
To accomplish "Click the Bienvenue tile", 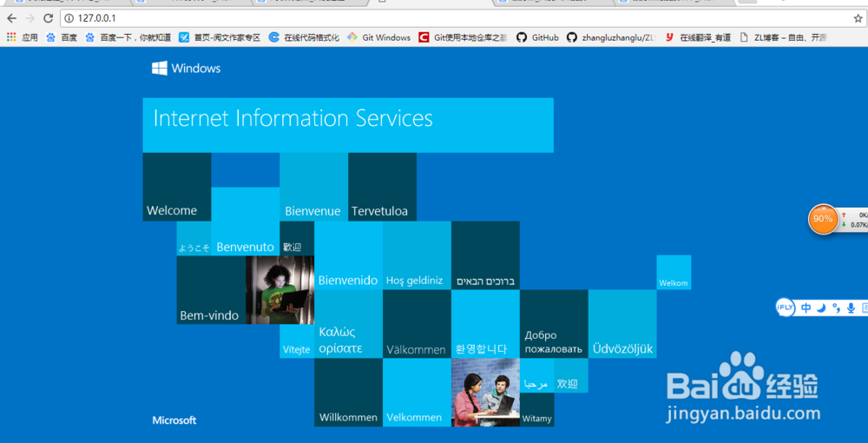I will click(x=314, y=187).
